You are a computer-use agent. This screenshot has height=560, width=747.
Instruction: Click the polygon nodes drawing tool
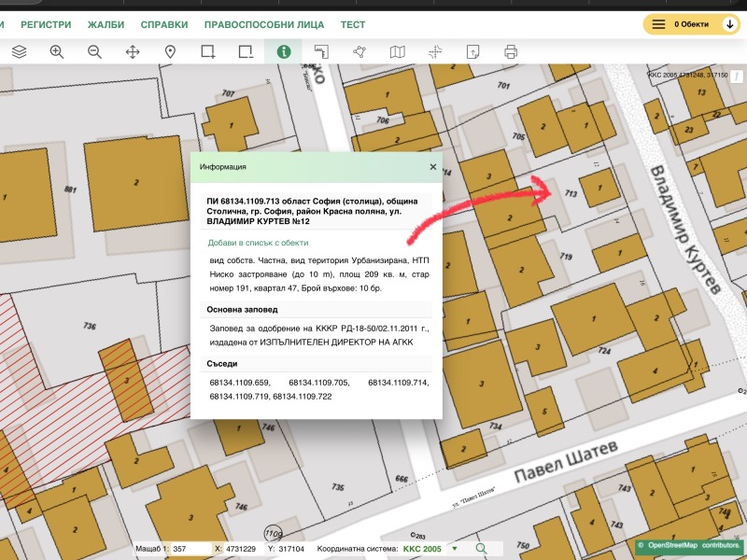(x=359, y=52)
